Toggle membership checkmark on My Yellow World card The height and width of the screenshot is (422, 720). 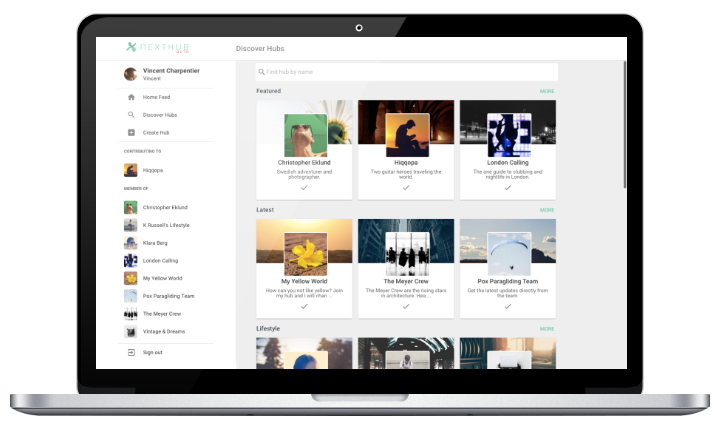304,306
